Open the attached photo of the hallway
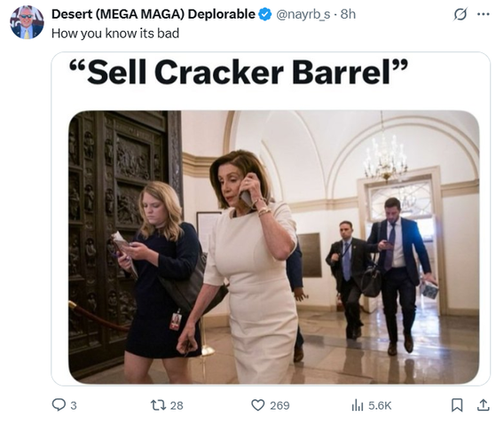This screenshot has width=504, height=424. pyautogui.click(x=274, y=247)
